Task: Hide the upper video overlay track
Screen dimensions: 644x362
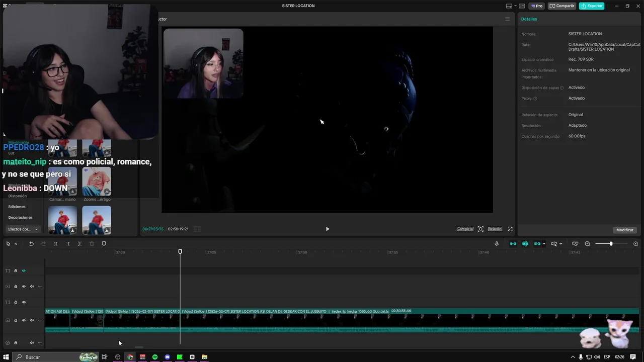Action: 24,287
